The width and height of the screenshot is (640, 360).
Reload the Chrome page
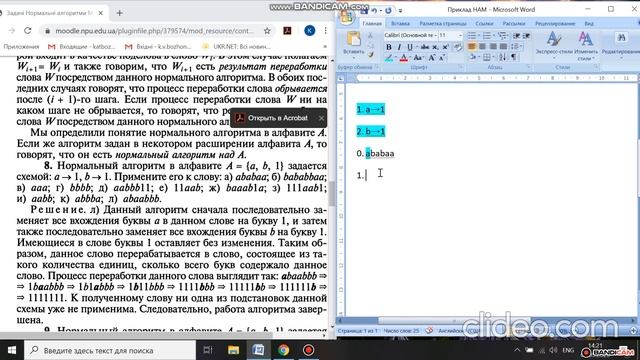27,31
